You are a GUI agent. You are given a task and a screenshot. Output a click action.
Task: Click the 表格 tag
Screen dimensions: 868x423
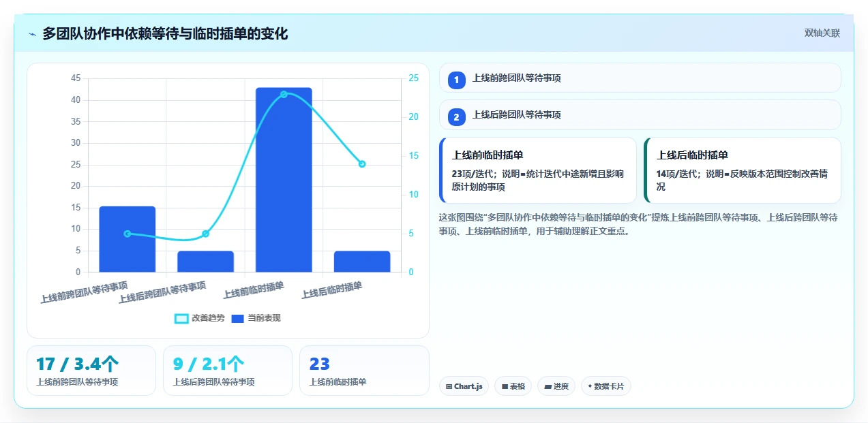point(513,386)
